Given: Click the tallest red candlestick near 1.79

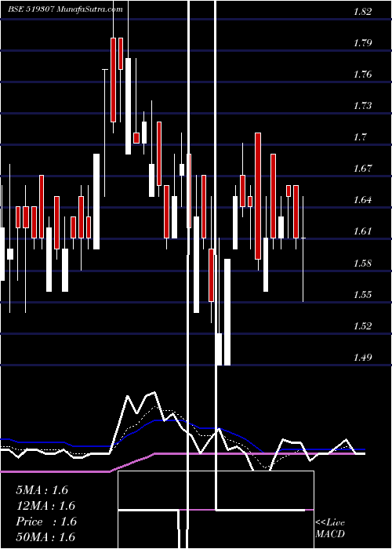Looking at the screenshot, I should [113, 80].
